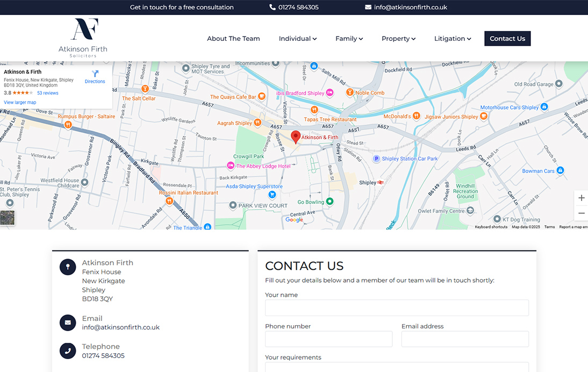Viewport: 588px width, 372px height.
Task: Switch map to satellite imagery thumbnail
Action: pyautogui.click(x=8, y=218)
